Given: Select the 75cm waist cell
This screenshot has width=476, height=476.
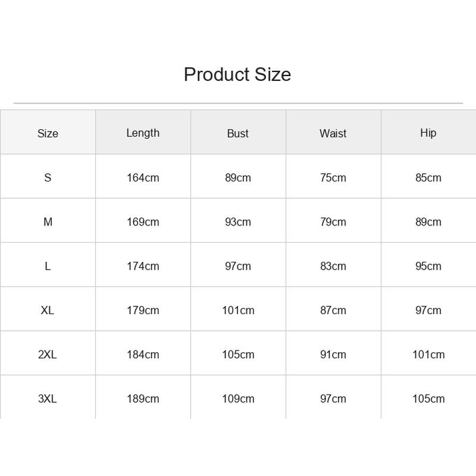Looking at the screenshot, I should click(x=333, y=177).
